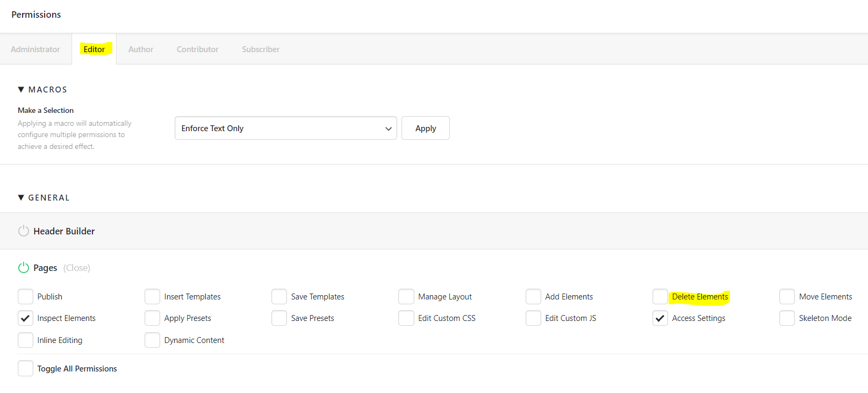Tick the Manage Layout checkbox
This screenshot has height=393, width=868.
[406, 296]
